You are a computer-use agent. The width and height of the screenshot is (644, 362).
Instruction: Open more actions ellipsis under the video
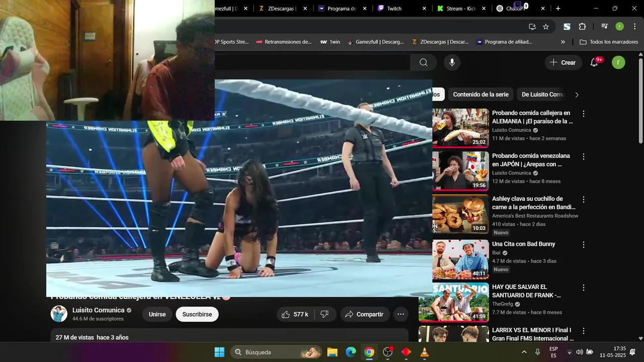[x=400, y=314]
